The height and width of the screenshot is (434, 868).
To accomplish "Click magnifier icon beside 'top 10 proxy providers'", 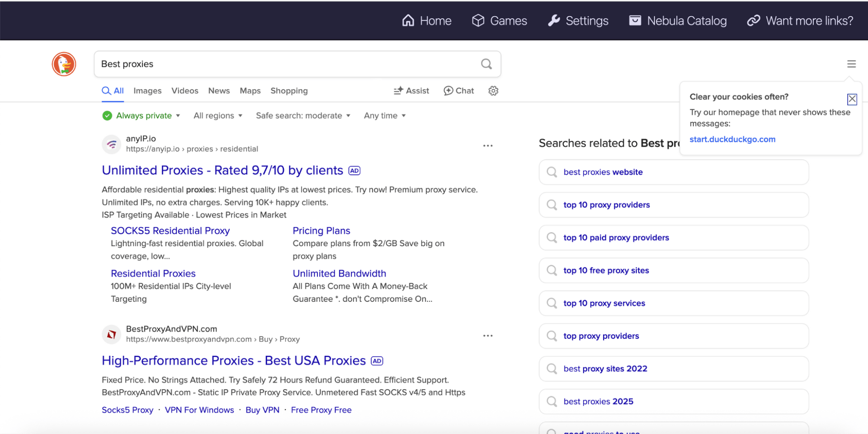I will [552, 205].
